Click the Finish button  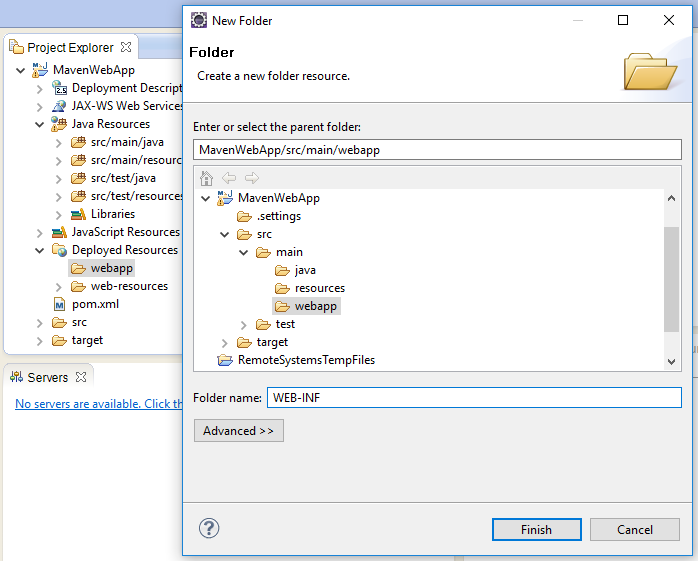[x=536, y=529]
